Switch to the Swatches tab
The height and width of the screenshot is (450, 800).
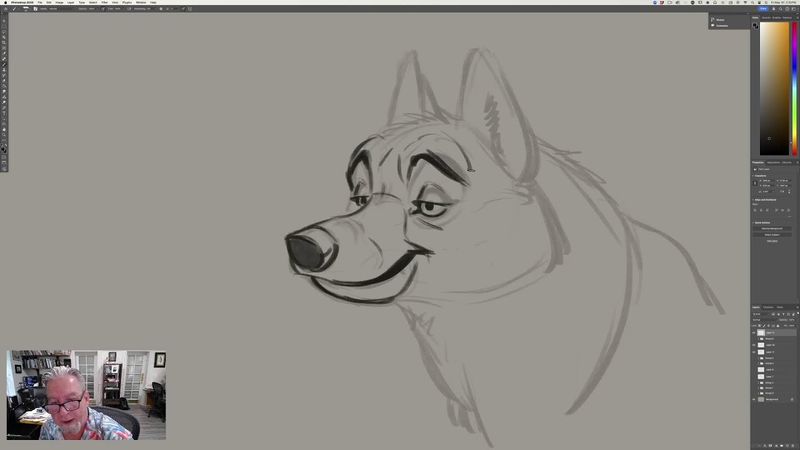[x=766, y=17]
